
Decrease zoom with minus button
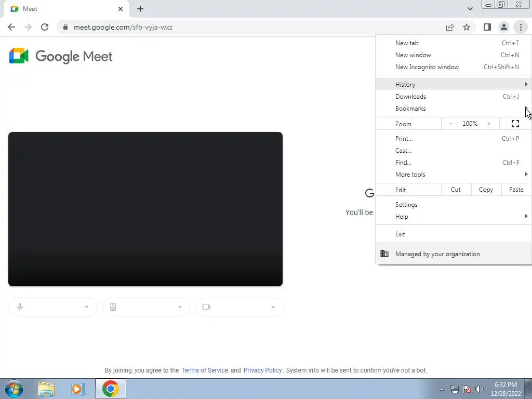[x=450, y=124]
